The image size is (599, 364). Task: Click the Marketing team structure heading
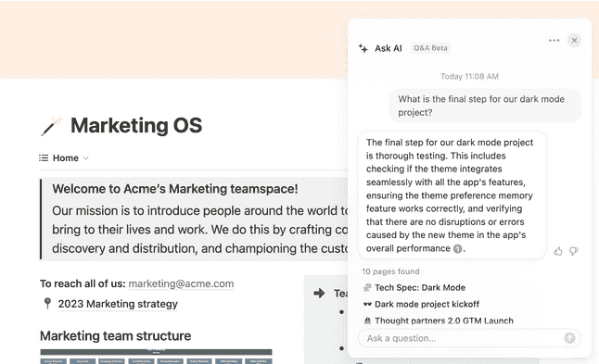[x=115, y=336]
